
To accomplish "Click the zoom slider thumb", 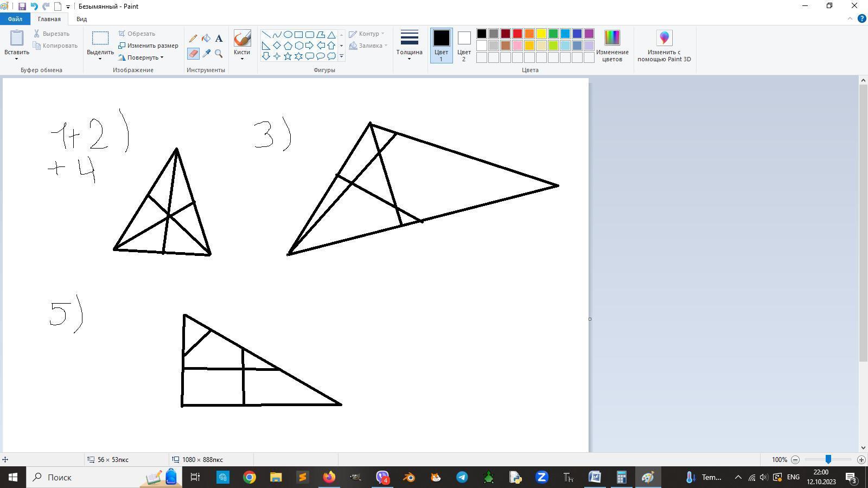I will tap(828, 459).
